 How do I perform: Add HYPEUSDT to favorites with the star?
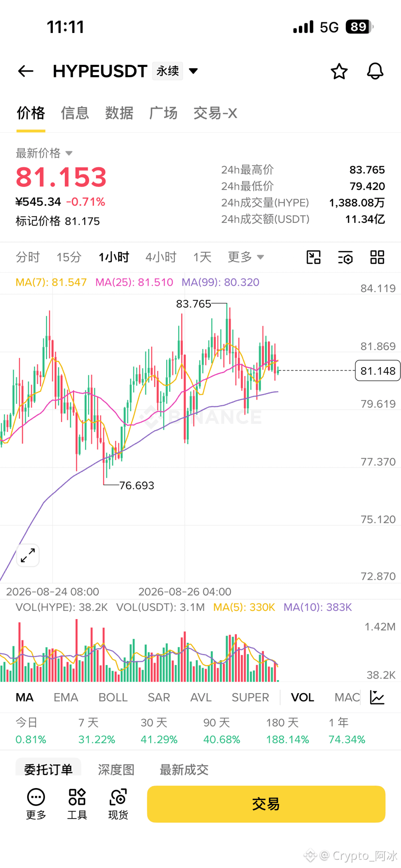339,71
